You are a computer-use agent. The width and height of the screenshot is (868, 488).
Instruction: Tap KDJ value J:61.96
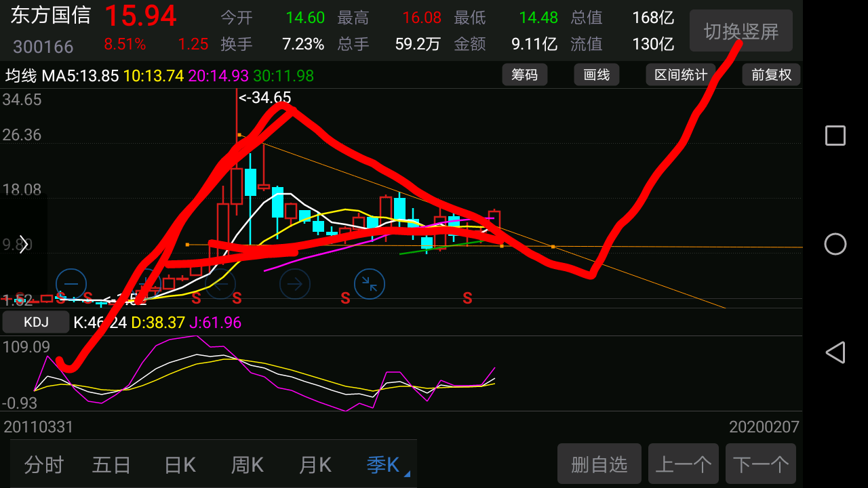[x=215, y=323]
